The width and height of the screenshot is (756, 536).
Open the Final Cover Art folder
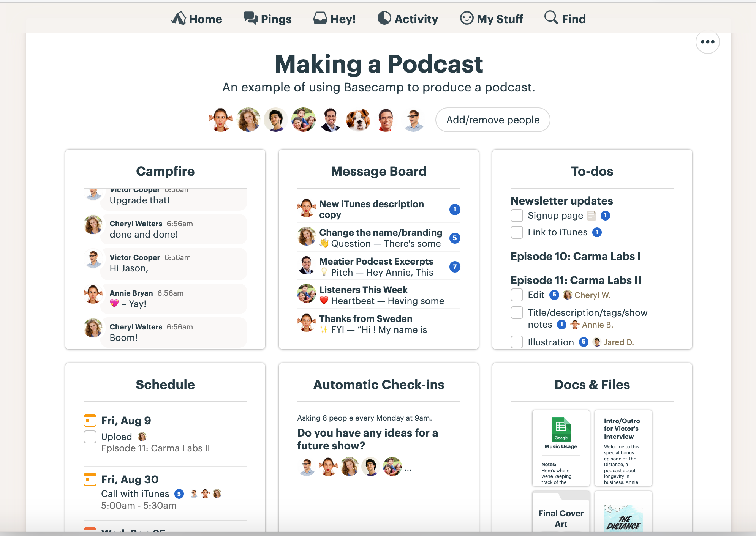561,511
